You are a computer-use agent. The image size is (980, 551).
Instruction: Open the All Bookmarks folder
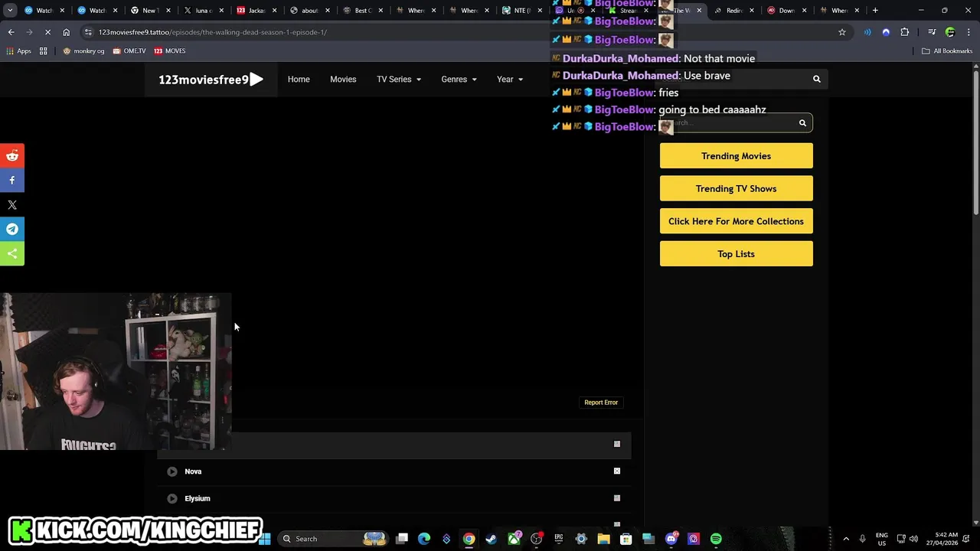(x=947, y=51)
